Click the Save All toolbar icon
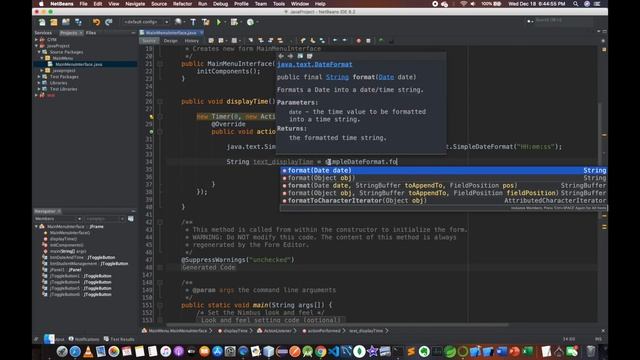Screen dimensions: 640x360 tap(78, 22)
